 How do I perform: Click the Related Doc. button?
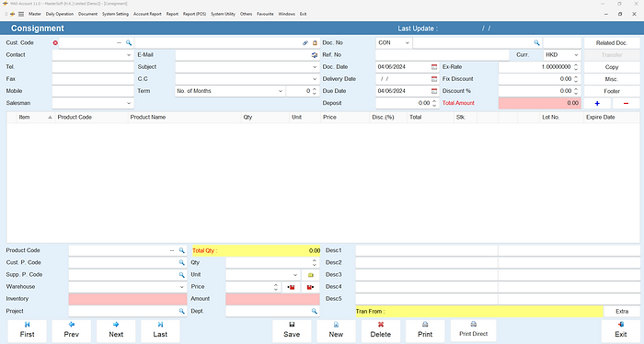pos(612,43)
